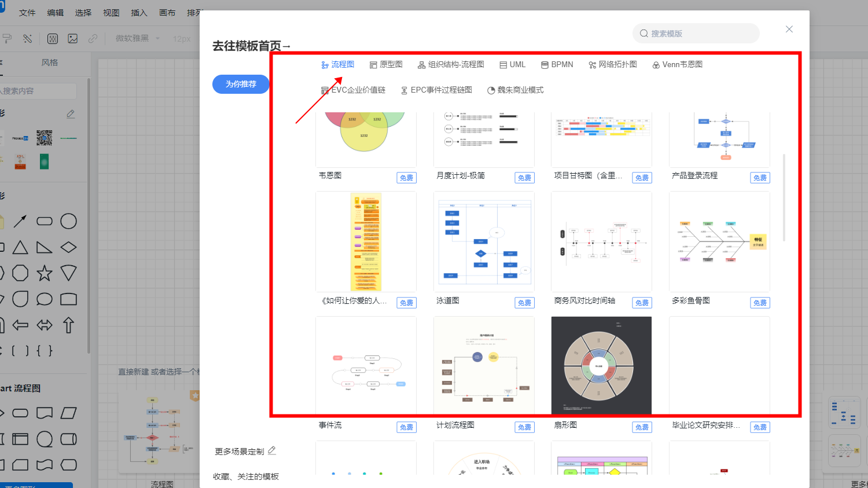
Task: Open the 事件流 template thumbnail
Action: click(366, 366)
